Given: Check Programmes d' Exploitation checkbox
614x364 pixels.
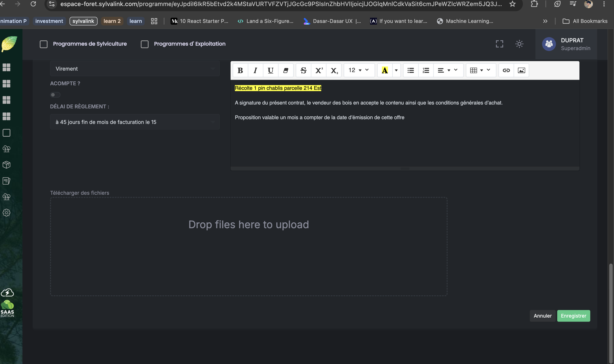Looking at the screenshot, I should click(145, 44).
